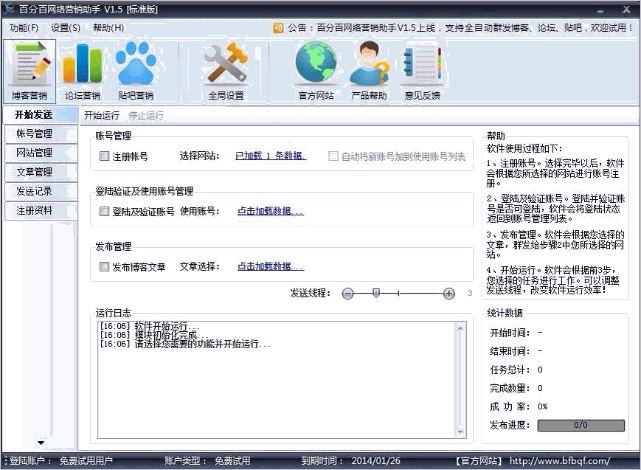Click log line 请选择您需要的功能并开始运行
Viewport: 641px width, 470px height.
click(x=185, y=344)
